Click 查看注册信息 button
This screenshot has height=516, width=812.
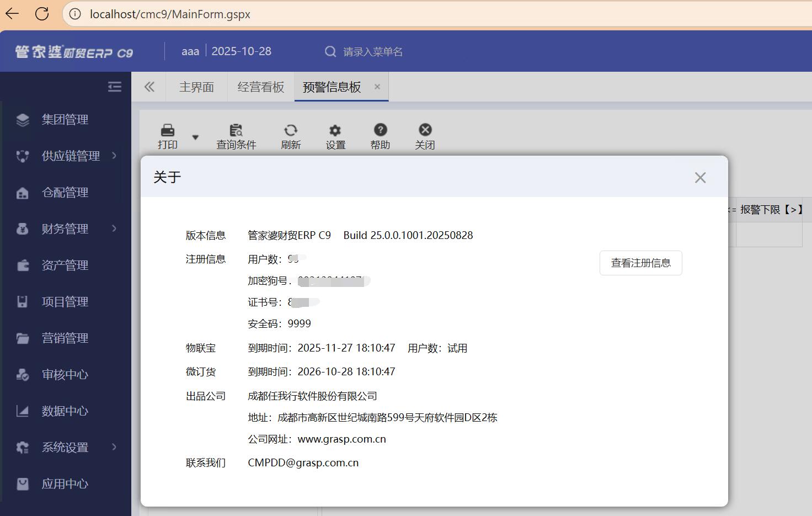click(640, 263)
